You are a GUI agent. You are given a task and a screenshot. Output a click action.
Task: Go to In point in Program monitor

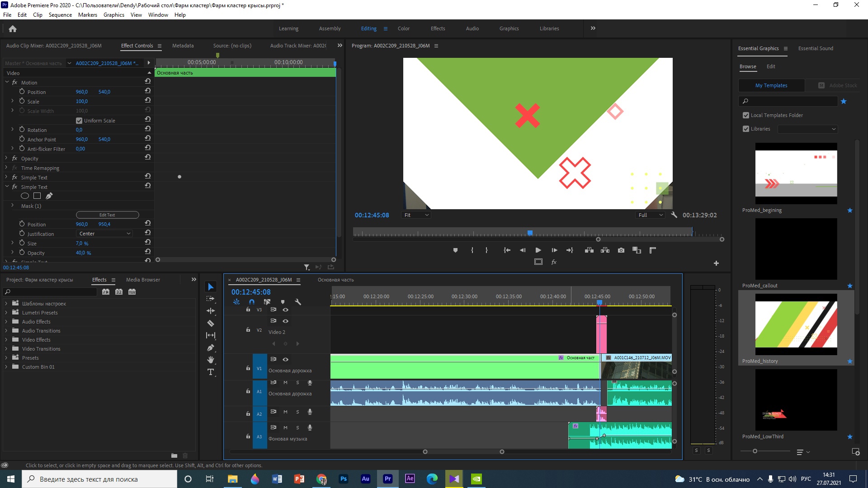point(507,250)
